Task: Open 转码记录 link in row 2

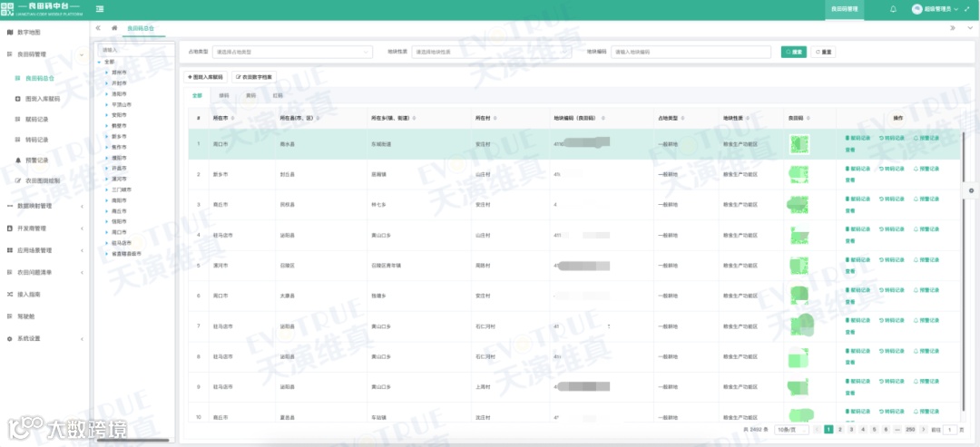Action: pos(892,169)
